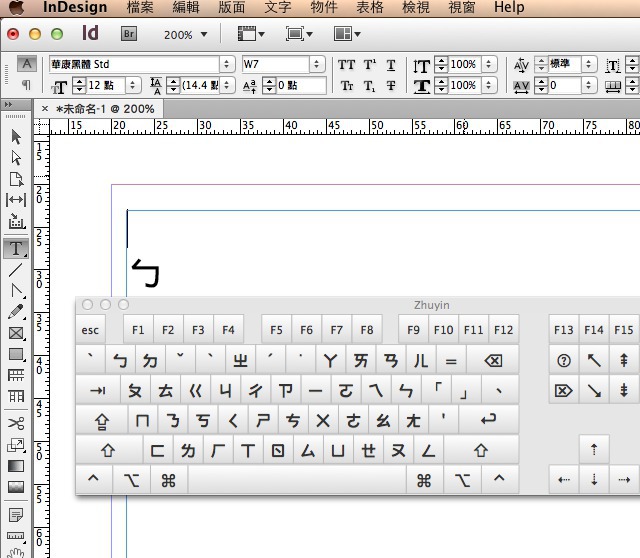
Task: Select the Gradient Feather tool
Action: (16, 487)
